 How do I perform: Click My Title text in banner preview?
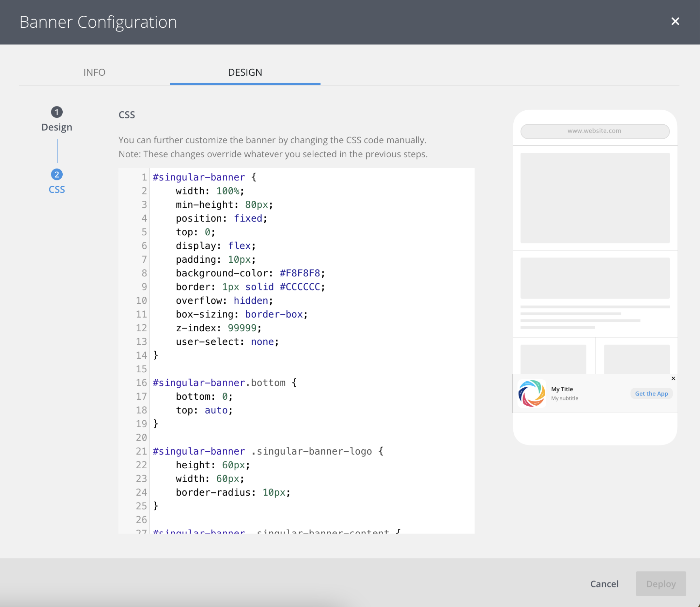tap(562, 389)
